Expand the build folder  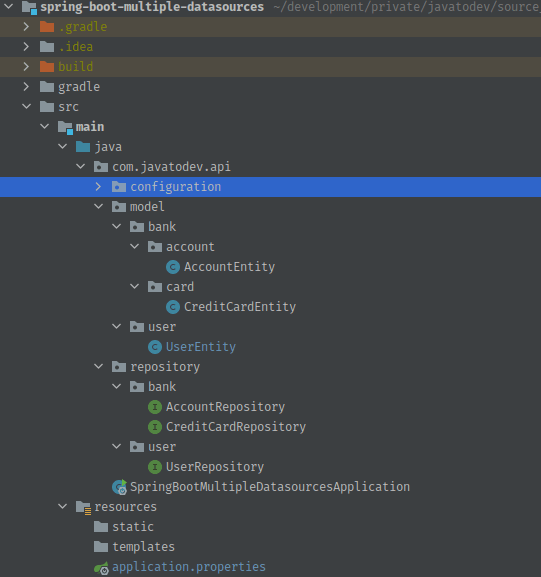pyautogui.click(x=26, y=67)
